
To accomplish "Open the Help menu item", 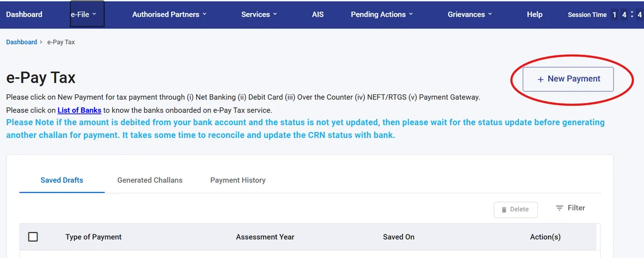I will pos(535,14).
